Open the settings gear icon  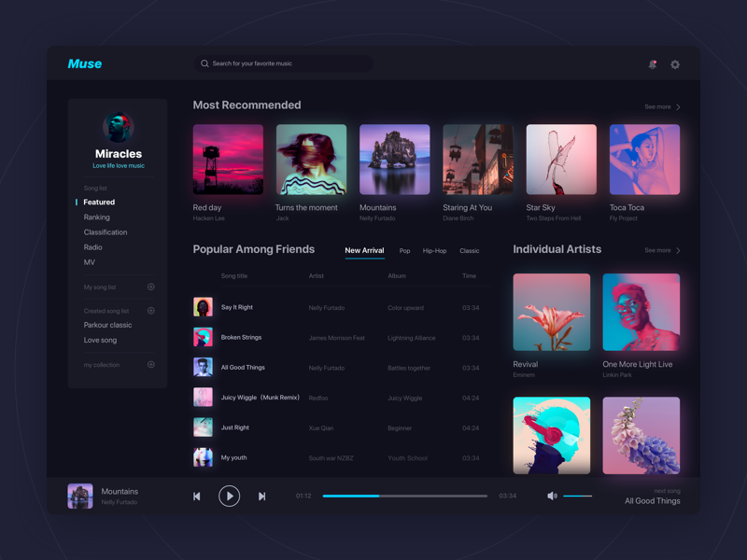tap(675, 64)
